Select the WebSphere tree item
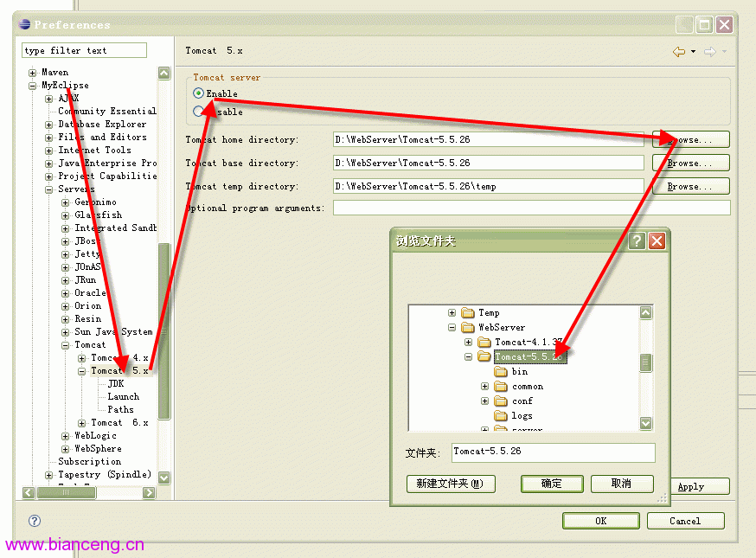 tap(98, 448)
